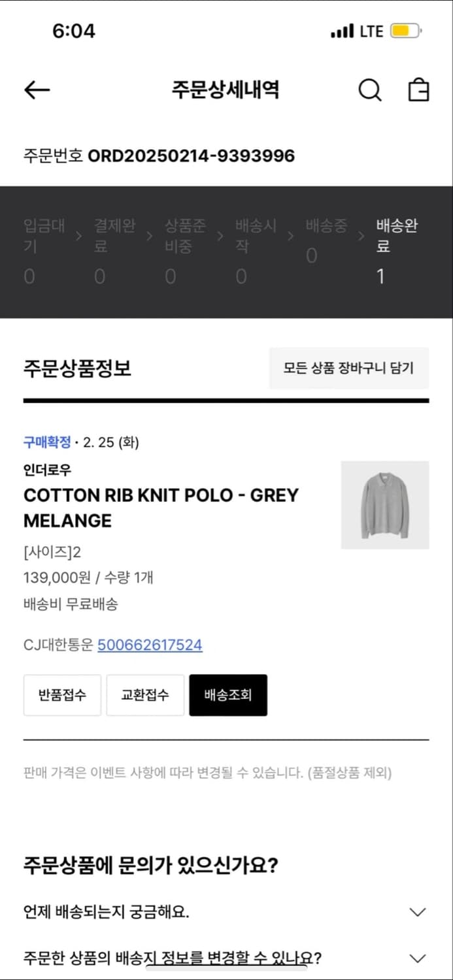Select the 배송시작 status step
Screen dimensions: 453x980
tap(256, 252)
